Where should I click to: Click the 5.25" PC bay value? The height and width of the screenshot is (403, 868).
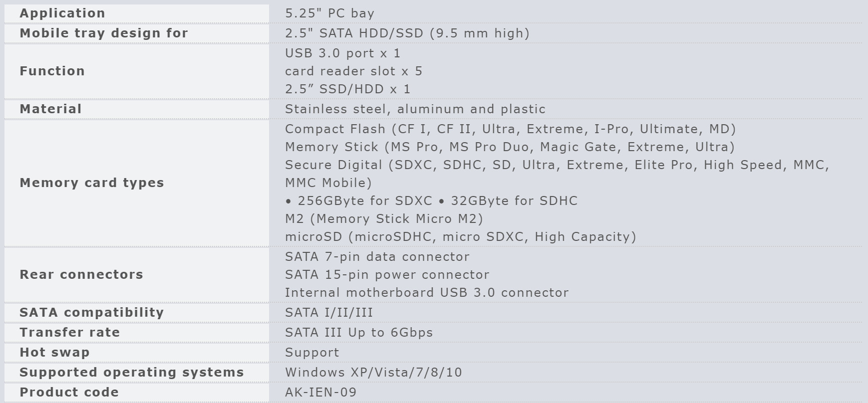[329, 13]
